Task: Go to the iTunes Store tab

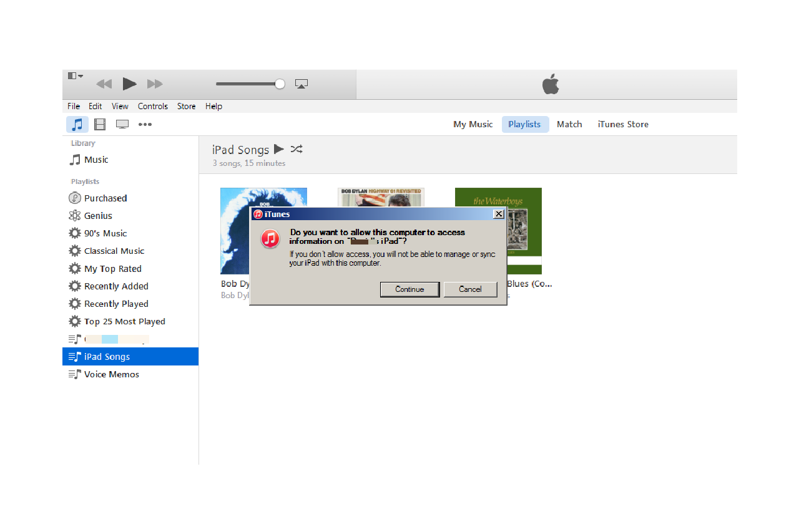Action: [x=623, y=124]
